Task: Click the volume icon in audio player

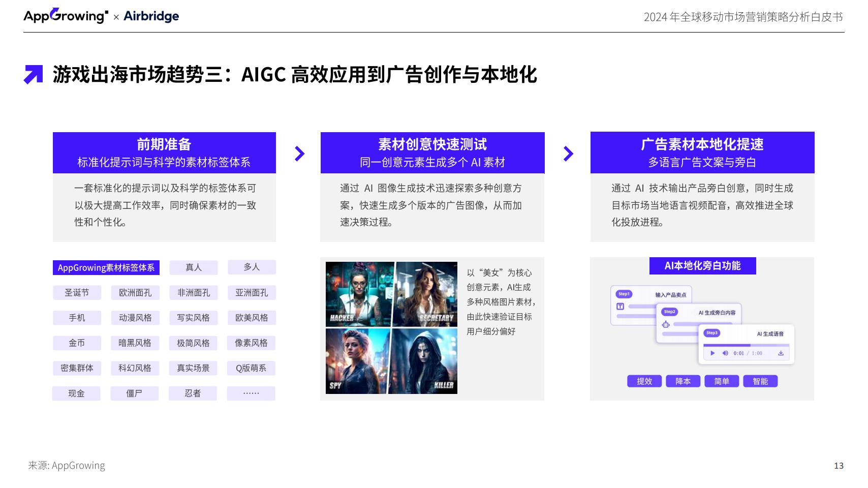Action: [x=725, y=353]
